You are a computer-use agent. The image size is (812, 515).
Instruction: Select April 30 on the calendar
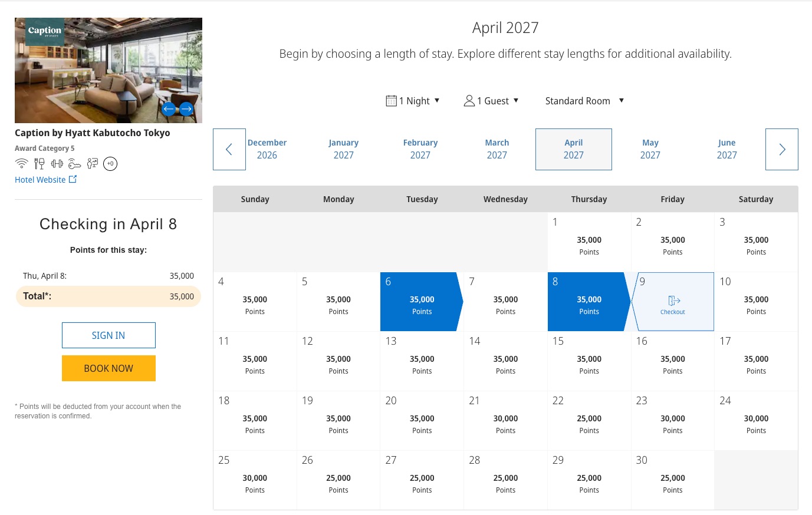tap(673, 480)
